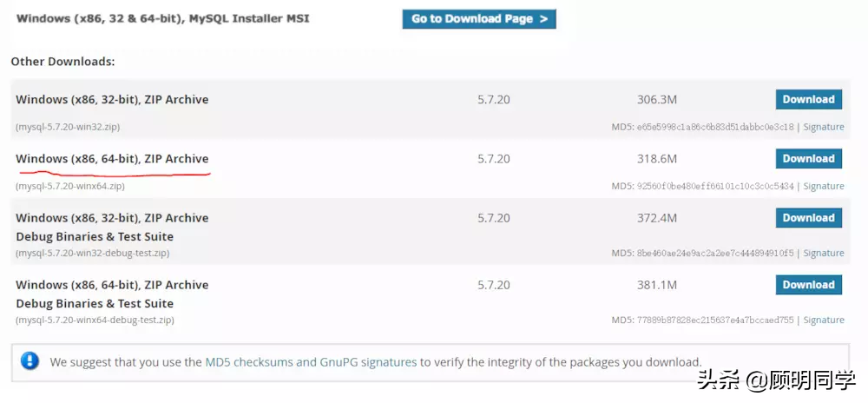Click the Other Downloads heading

click(x=62, y=62)
